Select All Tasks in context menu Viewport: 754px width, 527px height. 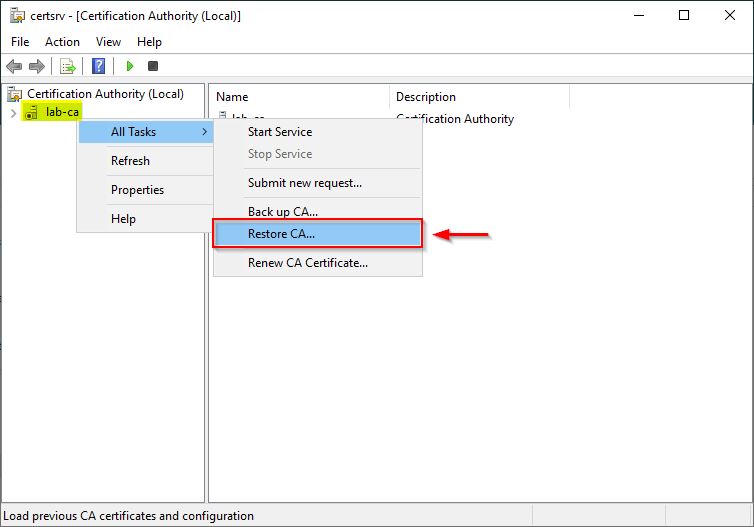pos(146,132)
